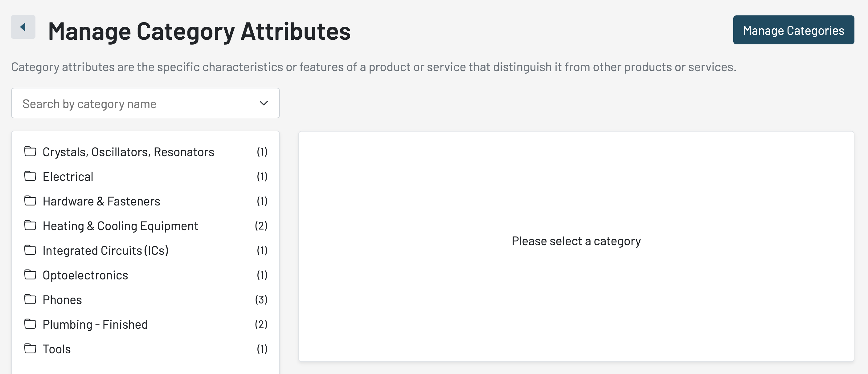Select the Electrical category name

(x=68, y=177)
